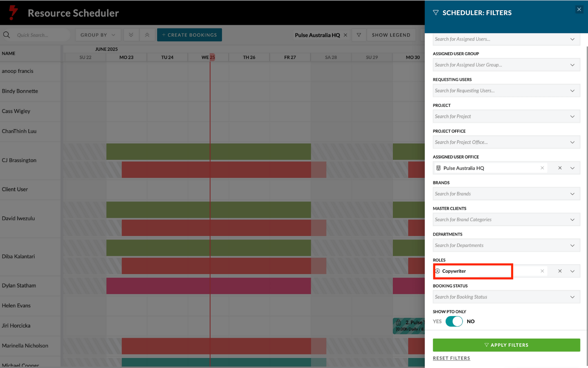Image resolution: width=588 pixels, height=368 pixels.
Task: Remove Pulse Australia HQ tag in office field
Action: (542, 168)
